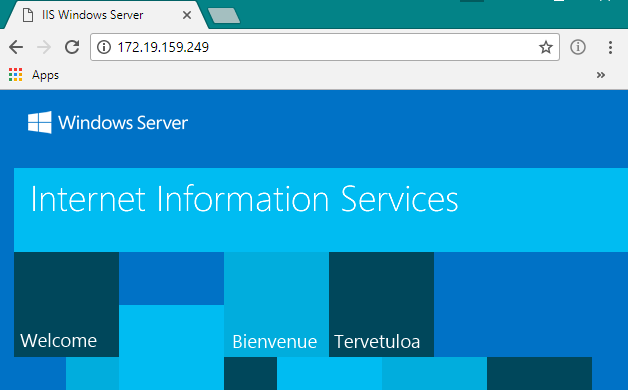Click the page icon on the tab

coord(28,15)
